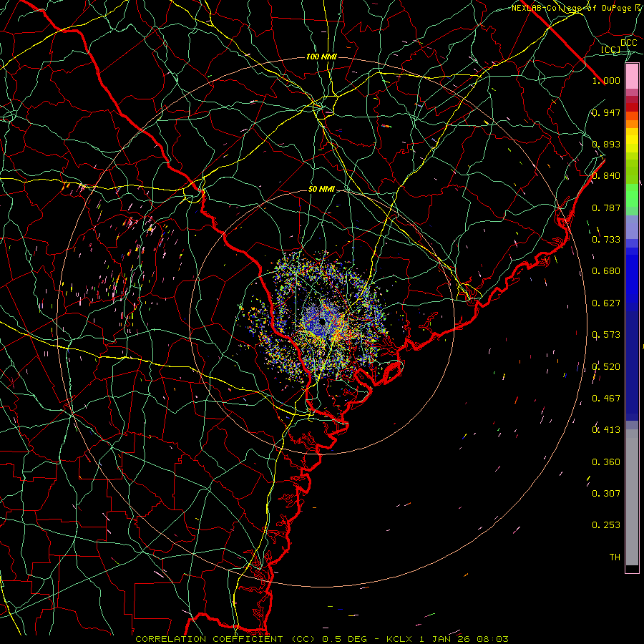Click the 100 NMI range ring label
Image resolution: width=644 pixels, height=644 pixels.
321,57
